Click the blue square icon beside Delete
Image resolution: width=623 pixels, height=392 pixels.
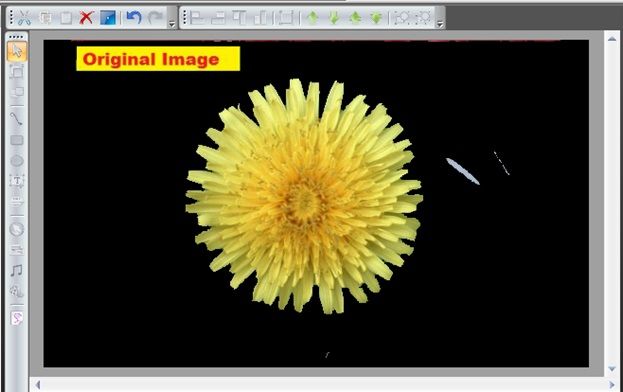pyautogui.click(x=108, y=18)
